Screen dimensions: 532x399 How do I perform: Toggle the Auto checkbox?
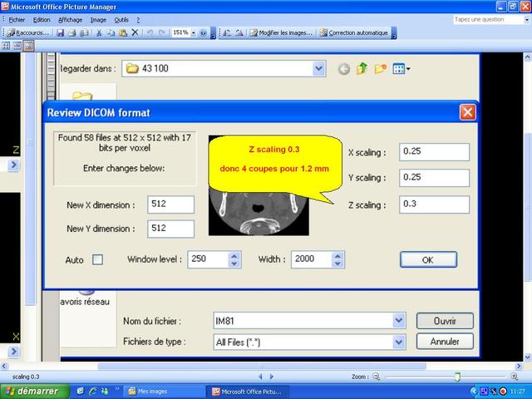pyautogui.click(x=98, y=260)
